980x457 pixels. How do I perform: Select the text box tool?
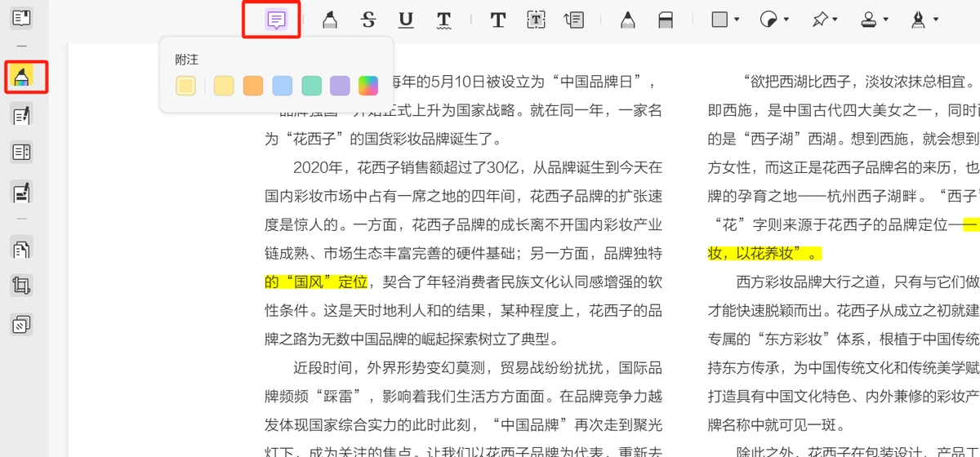click(x=536, y=20)
